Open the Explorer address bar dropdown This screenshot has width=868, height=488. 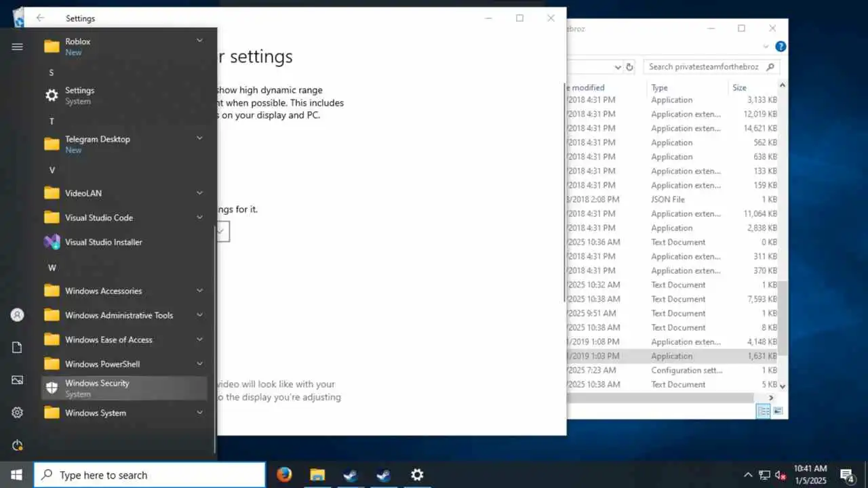point(618,67)
